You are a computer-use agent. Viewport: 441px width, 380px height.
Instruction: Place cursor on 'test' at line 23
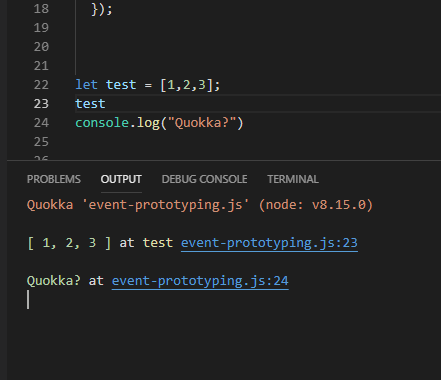coord(90,104)
